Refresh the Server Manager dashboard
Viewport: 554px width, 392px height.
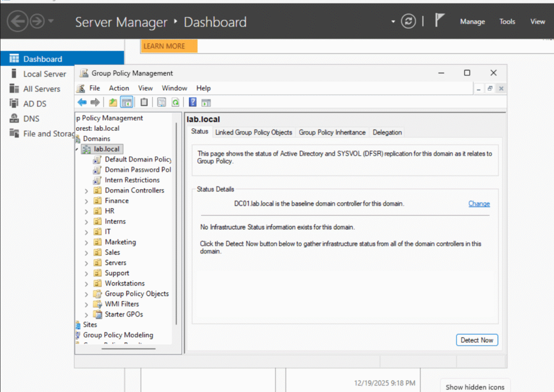(408, 22)
